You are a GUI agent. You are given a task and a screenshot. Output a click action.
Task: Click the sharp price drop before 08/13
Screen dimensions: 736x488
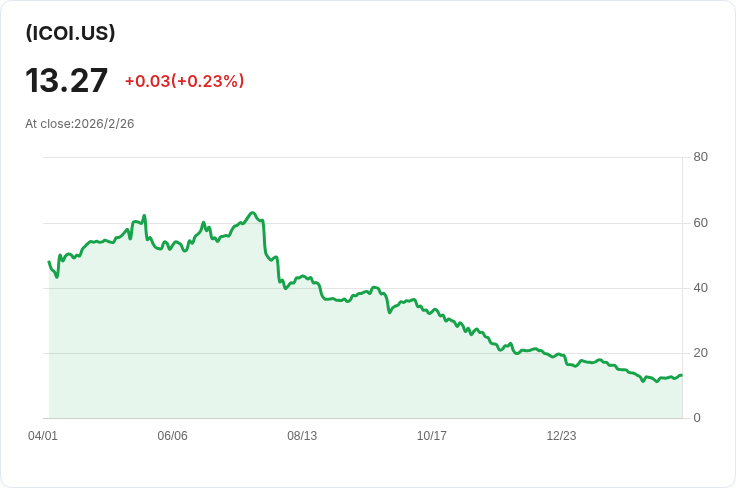[264, 240]
